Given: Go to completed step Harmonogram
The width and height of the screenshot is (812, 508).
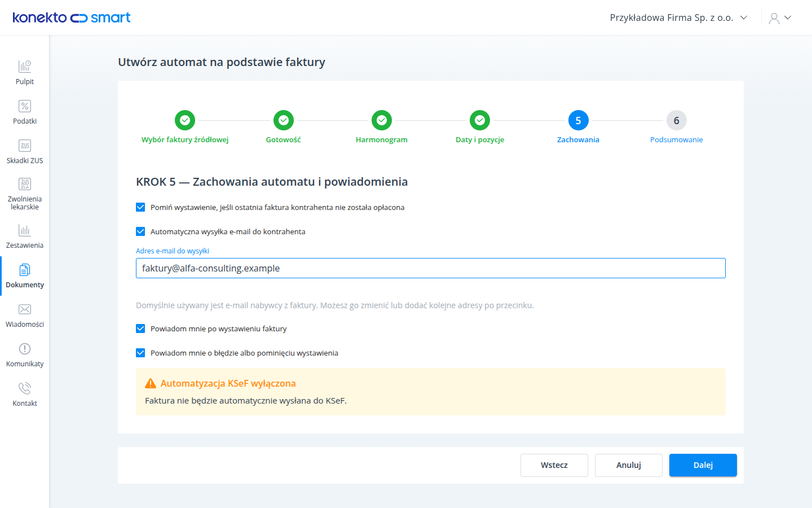Looking at the screenshot, I should [382, 120].
